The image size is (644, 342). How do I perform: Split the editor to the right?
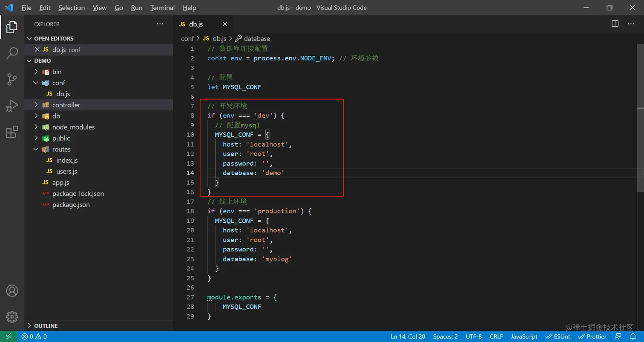pyautogui.click(x=615, y=24)
